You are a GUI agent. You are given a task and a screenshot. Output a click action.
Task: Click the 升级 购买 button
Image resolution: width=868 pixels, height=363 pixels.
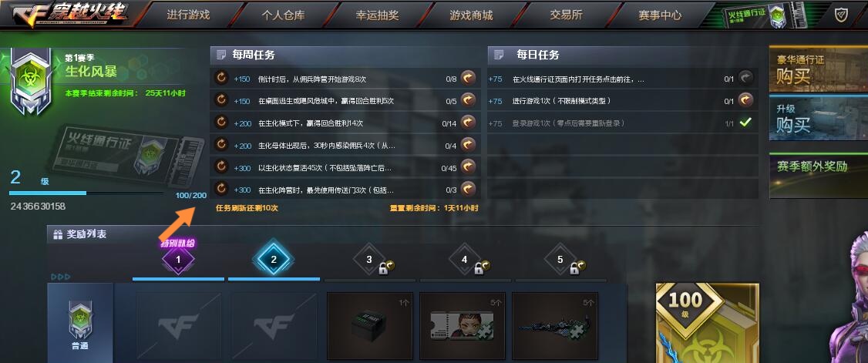pyautogui.click(x=818, y=118)
